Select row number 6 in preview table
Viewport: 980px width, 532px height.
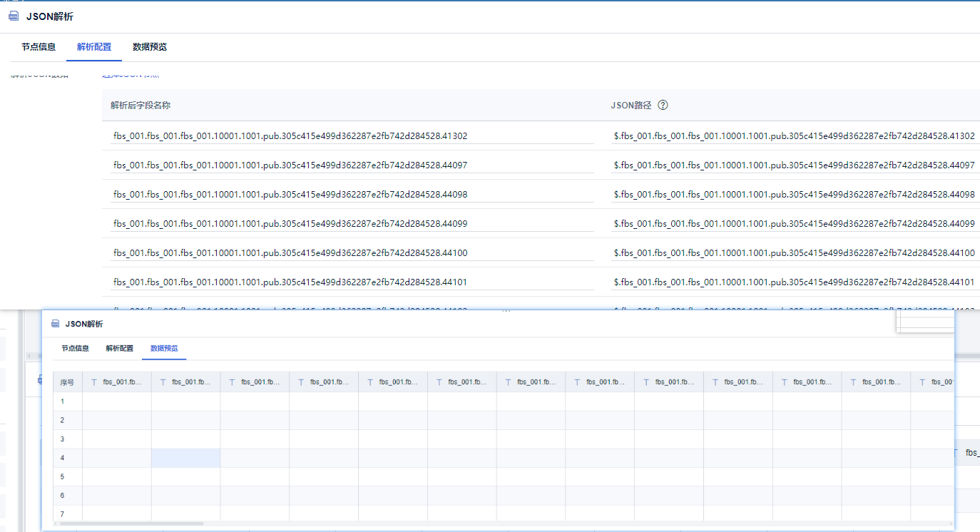(62, 495)
